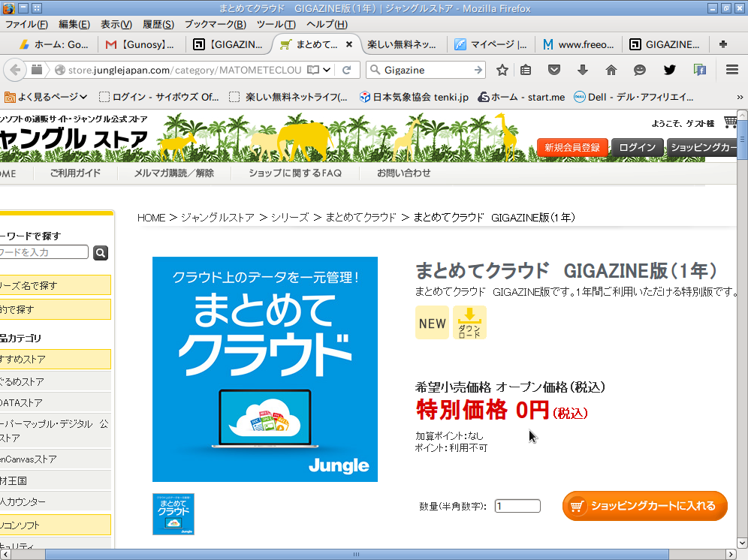The width and height of the screenshot is (748, 560).
Task: Open bookmarks list icon in toolbar
Action: [x=526, y=70]
